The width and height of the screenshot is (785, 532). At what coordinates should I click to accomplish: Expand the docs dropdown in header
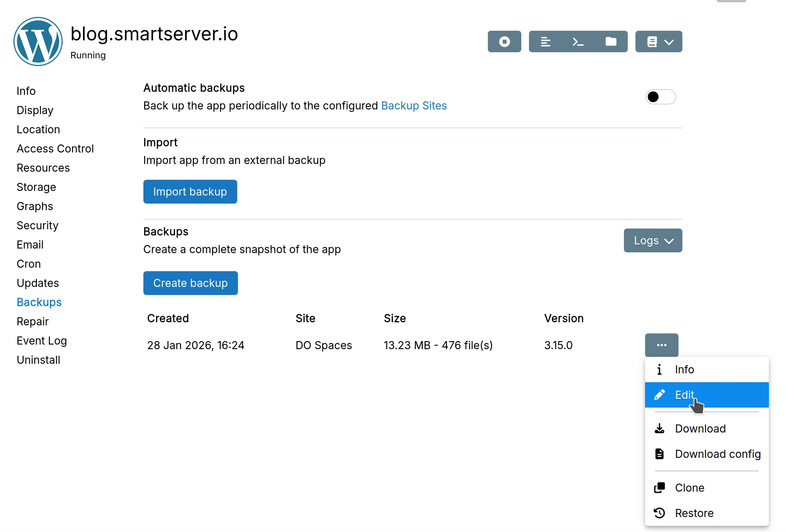(658, 41)
